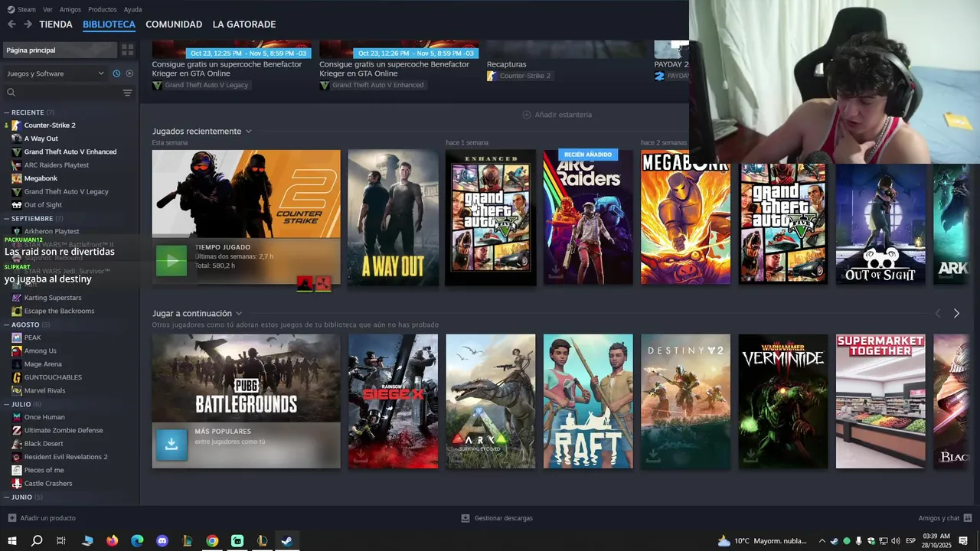
Task: Open Chrome from taskbar
Action: click(x=212, y=541)
